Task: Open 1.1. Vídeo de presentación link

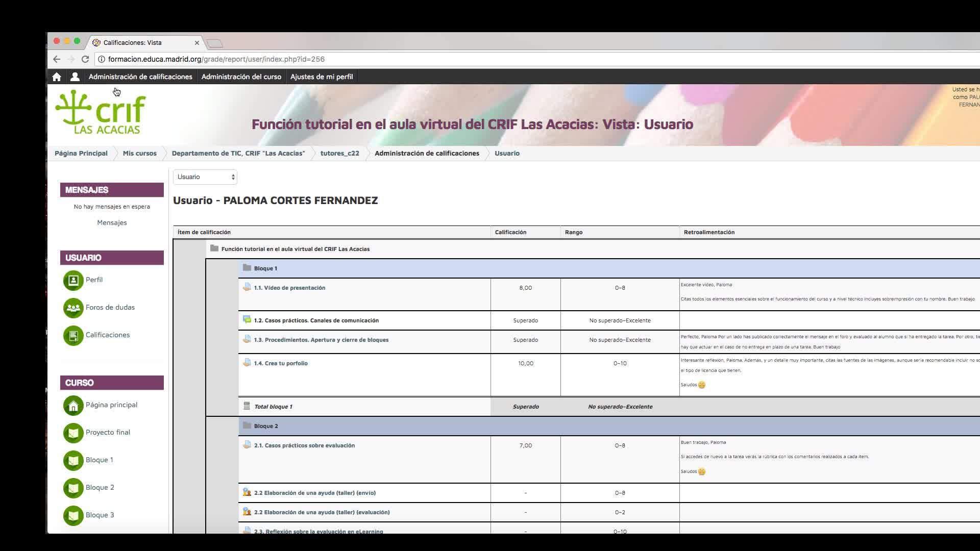Action: tap(289, 288)
